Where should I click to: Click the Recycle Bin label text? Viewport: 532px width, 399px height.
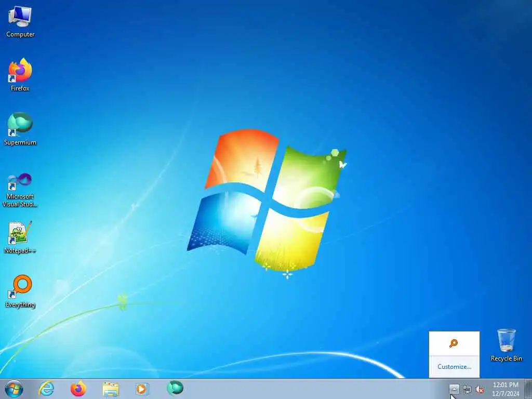pyautogui.click(x=506, y=358)
